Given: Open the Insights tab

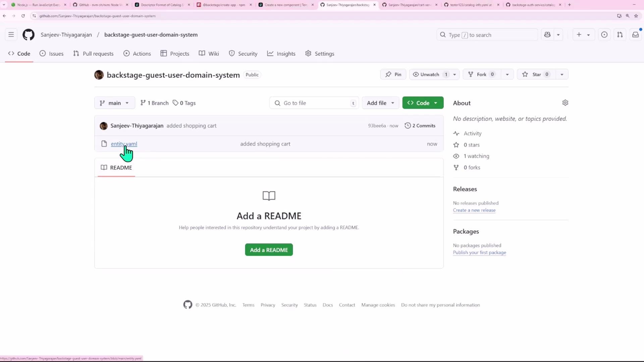Looking at the screenshot, I should click(281, 54).
